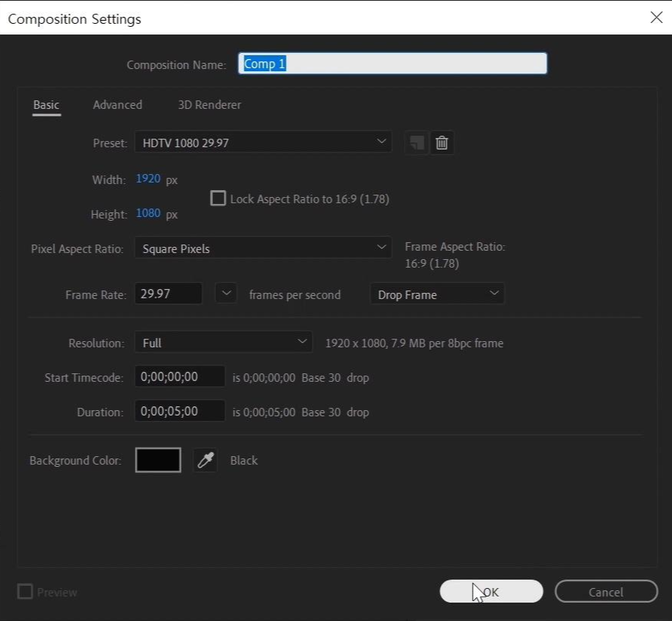672x621 pixels.
Task: Toggle the Preview checkbox
Action: click(x=25, y=591)
